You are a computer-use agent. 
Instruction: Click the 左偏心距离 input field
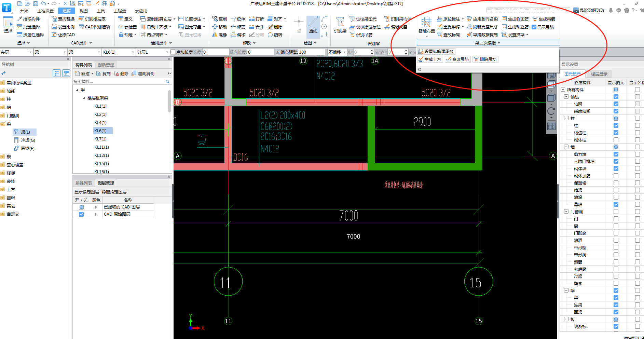point(311,52)
